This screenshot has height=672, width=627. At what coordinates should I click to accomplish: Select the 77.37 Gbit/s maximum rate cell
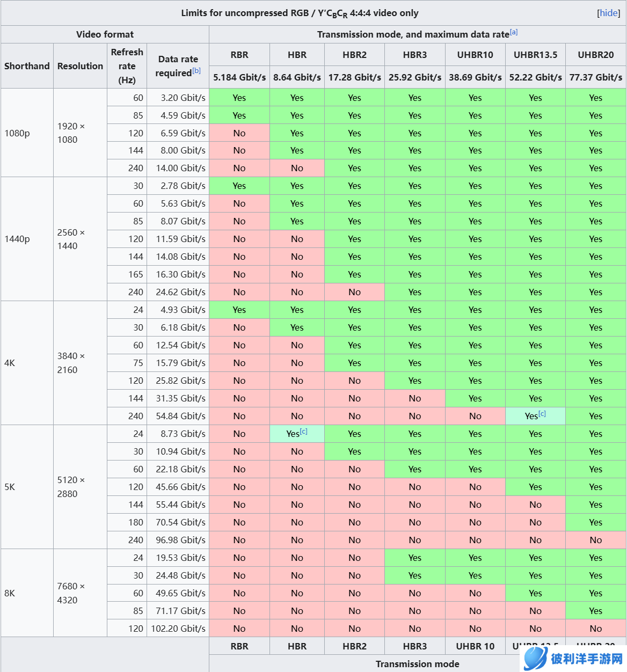(x=596, y=77)
